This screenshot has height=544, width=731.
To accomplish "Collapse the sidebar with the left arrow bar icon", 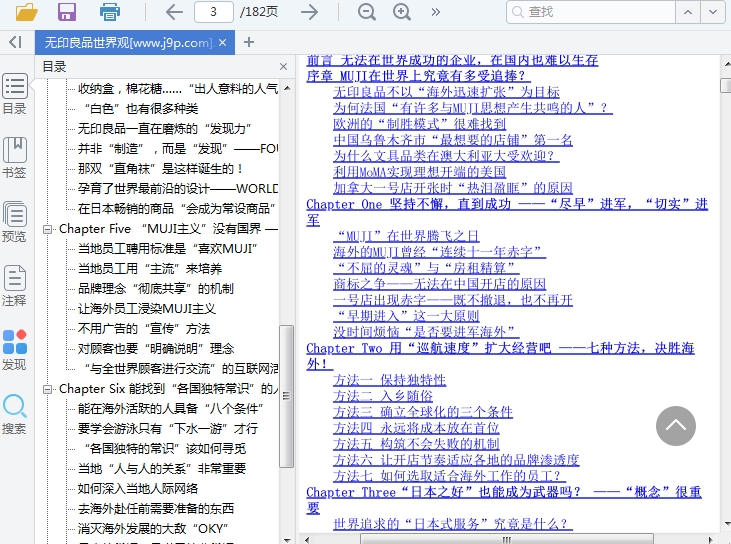I will pyautogui.click(x=15, y=42).
